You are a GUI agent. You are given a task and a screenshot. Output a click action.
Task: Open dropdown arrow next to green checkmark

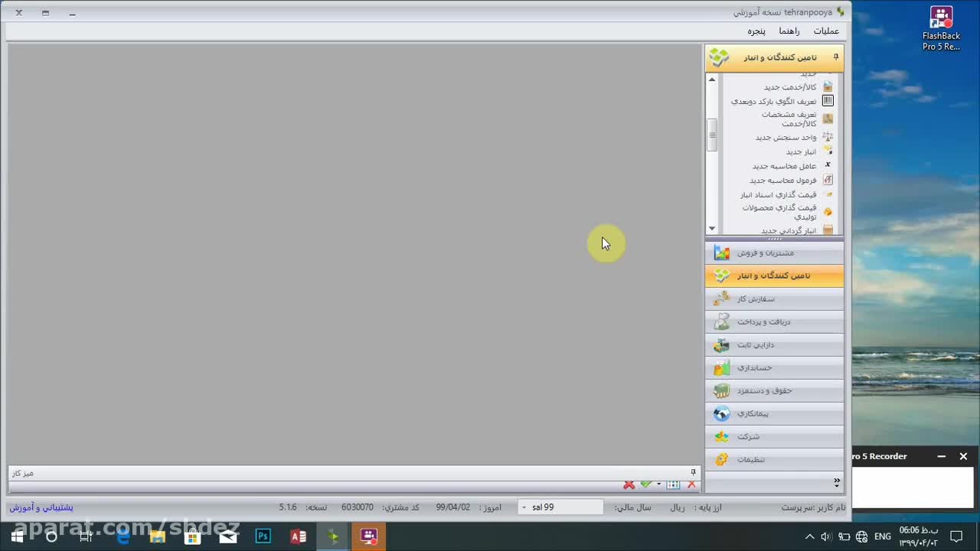658,484
